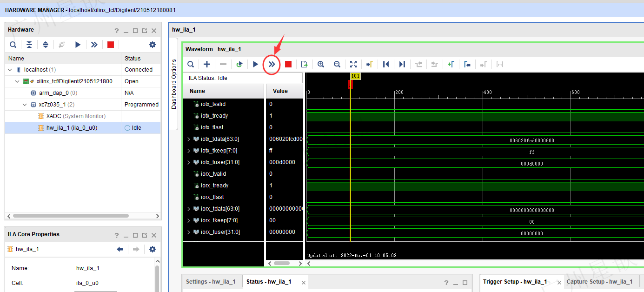The image size is (644, 292).
Task: Zoom out the waveform view
Action: click(x=337, y=64)
